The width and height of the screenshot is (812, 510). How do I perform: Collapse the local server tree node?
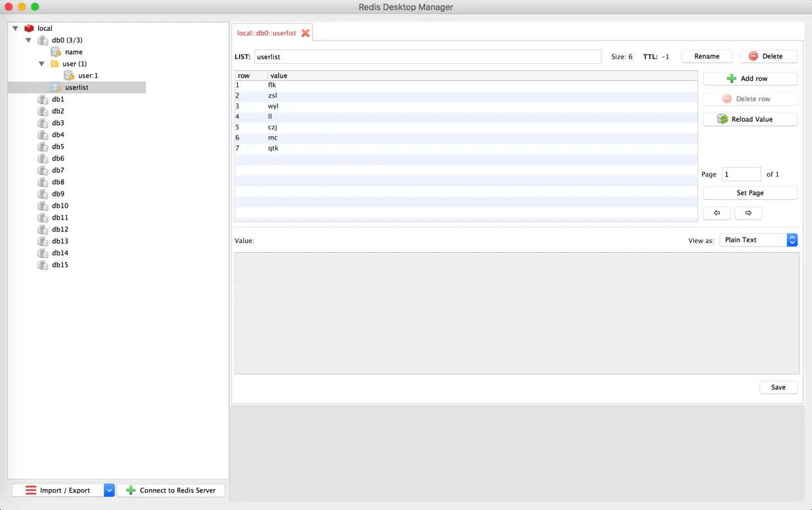tap(15, 28)
